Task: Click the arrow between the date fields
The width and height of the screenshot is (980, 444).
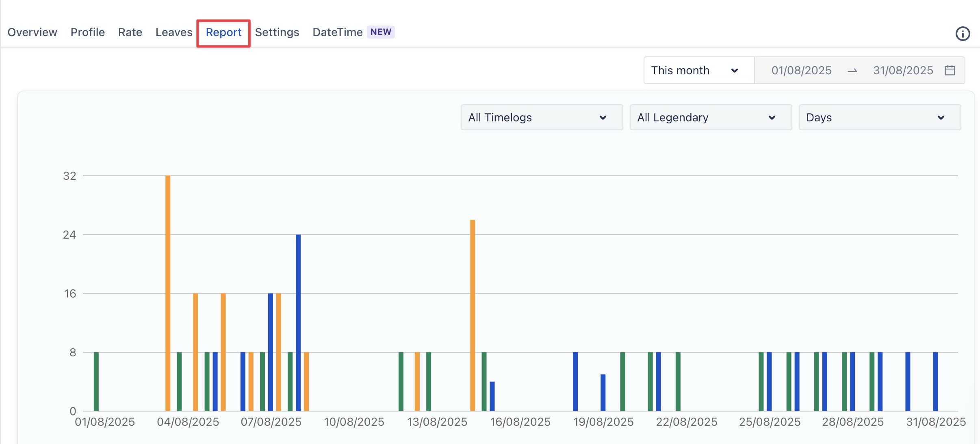Action: (x=852, y=71)
